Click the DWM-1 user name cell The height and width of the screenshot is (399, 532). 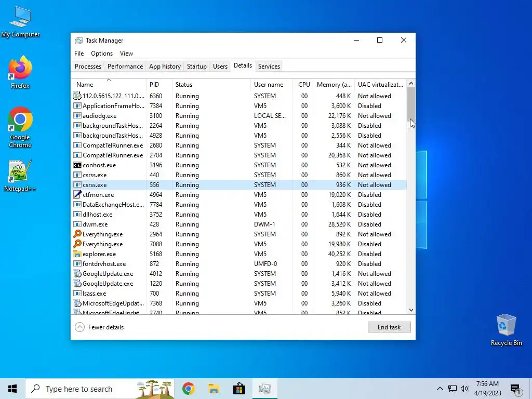point(264,224)
